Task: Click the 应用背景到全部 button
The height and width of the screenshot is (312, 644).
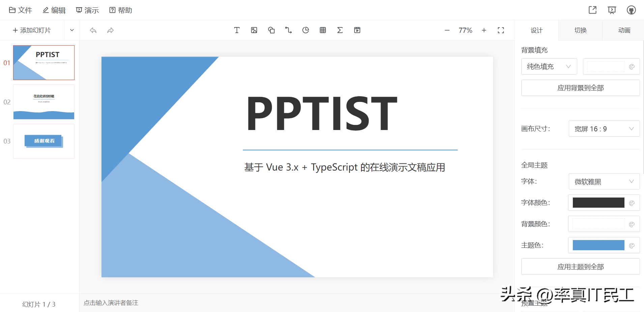Action: [x=580, y=87]
